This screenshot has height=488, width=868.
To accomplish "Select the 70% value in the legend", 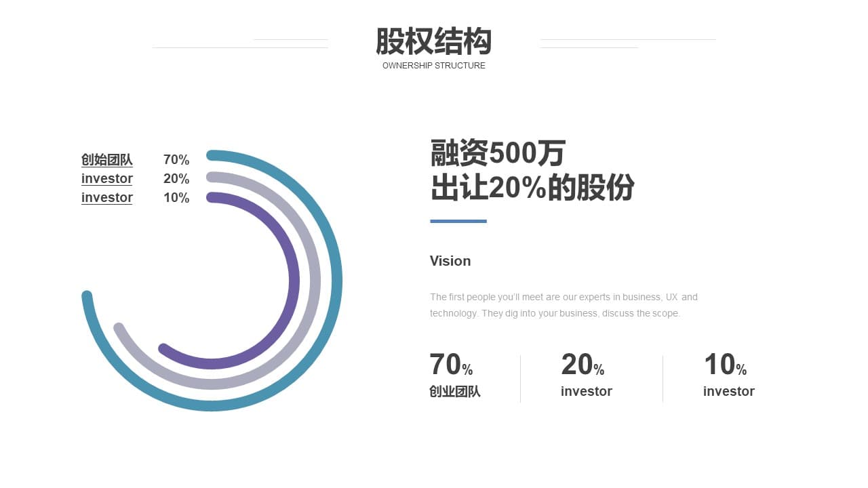I will (x=176, y=160).
